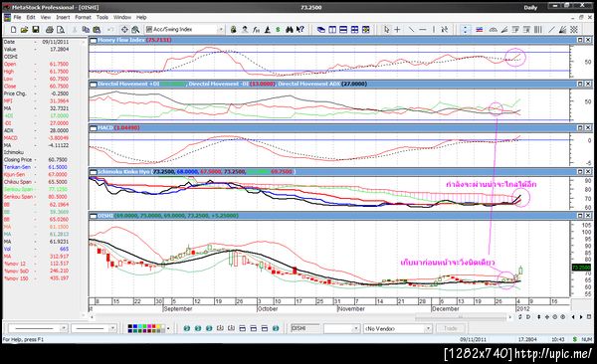Viewport: 597px width, 364px height.
Task: Pick the light gray swatch ending the palette's bottom row
Action: (163, 330)
